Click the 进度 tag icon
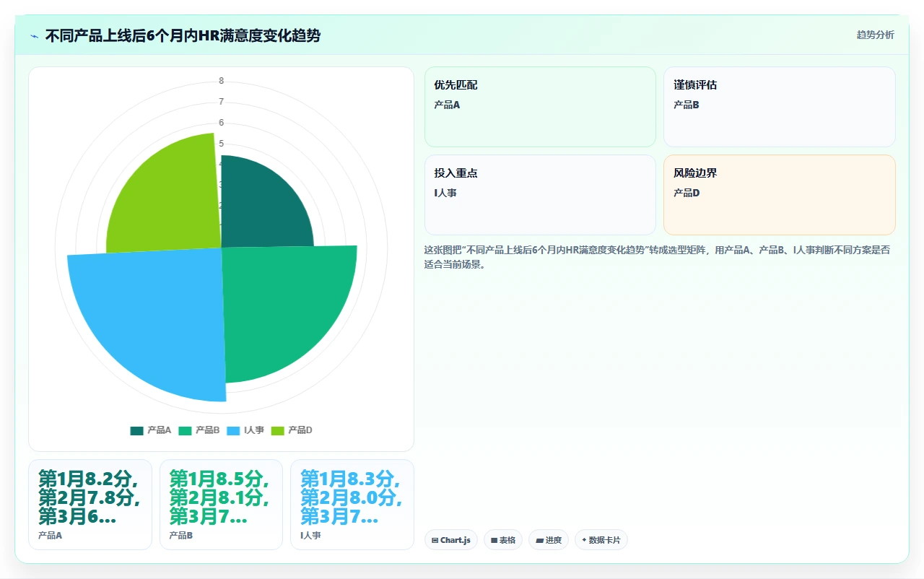Viewport: 924px width, 579px height. point(540,540)
